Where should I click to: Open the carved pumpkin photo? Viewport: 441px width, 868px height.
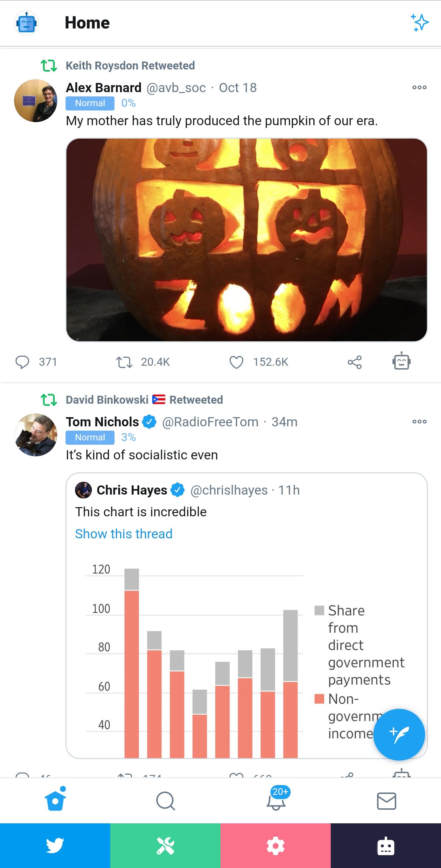coord(247,240)
